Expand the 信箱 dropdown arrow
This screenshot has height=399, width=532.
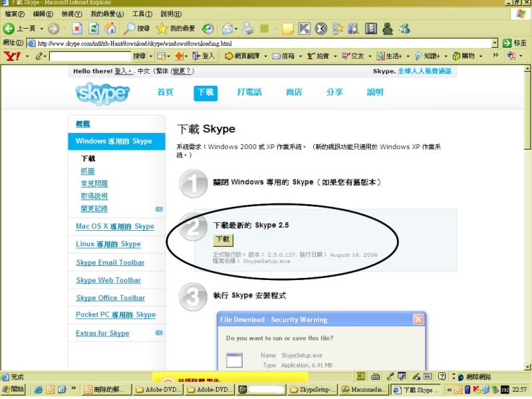tap(301, 57)
